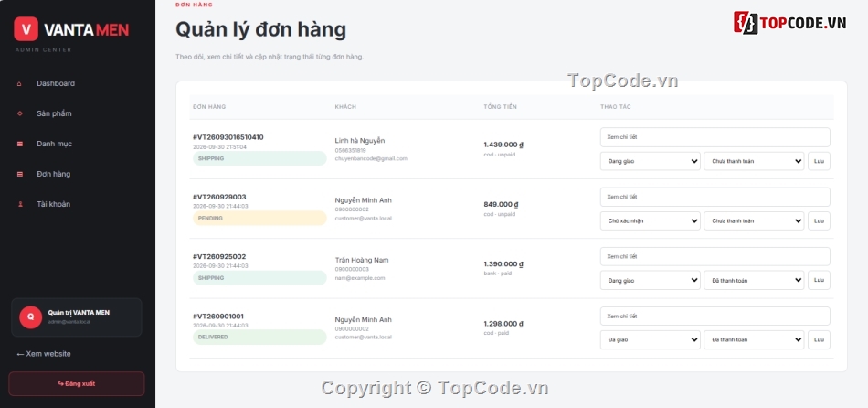The width and height of the screenshot is (868, 408).
Task: Open payment status dropdown for #VT260929003
Action: click(x=754, y=220)
